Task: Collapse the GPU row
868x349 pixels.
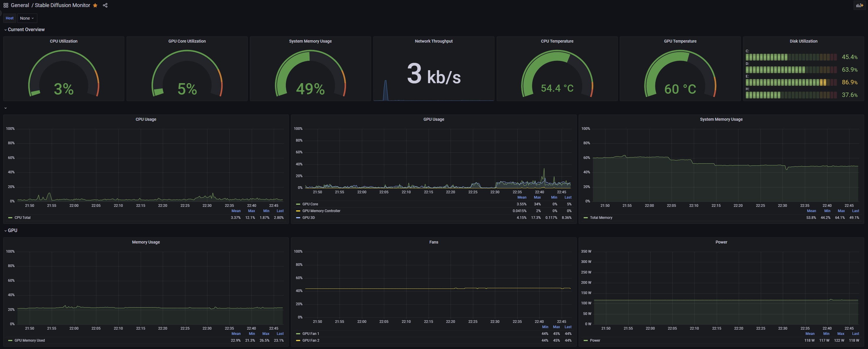Action: click(x=12, y=230)
